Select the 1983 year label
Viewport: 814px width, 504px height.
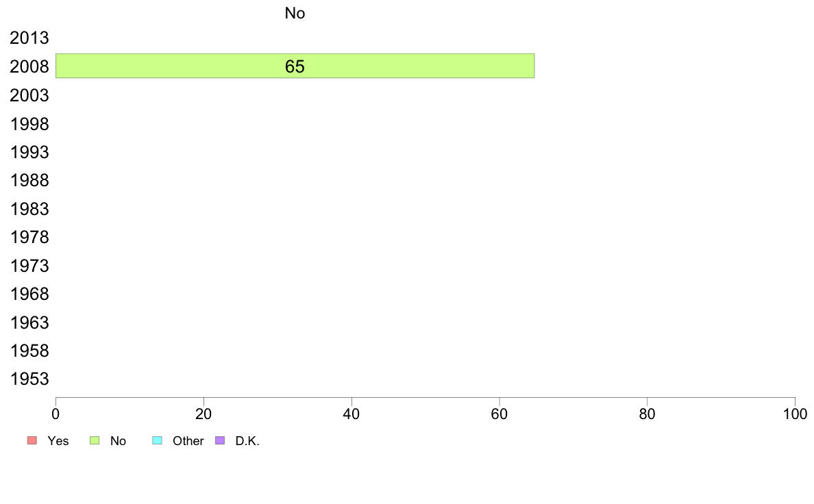coord(29,209)
